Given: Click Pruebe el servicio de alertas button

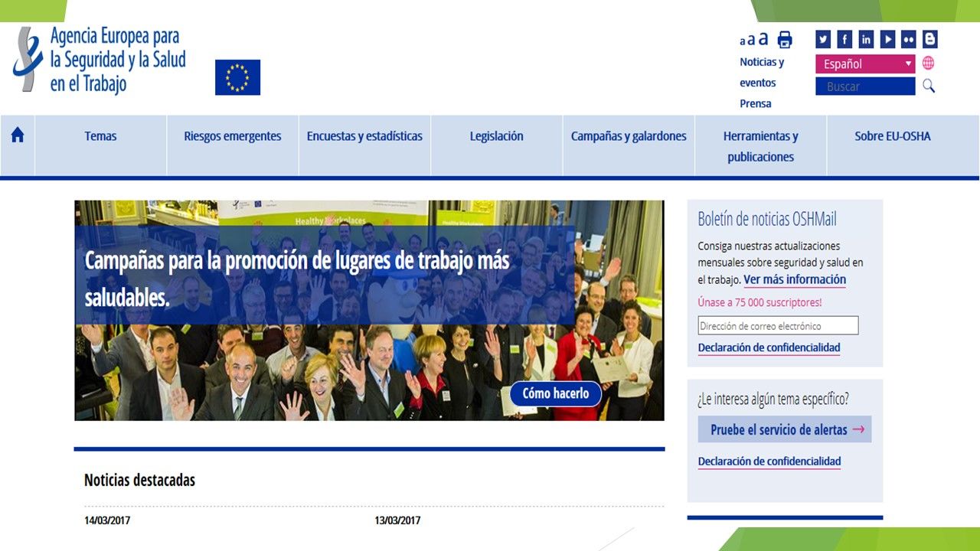Looking at the screenshot, I should coord(785,429).
